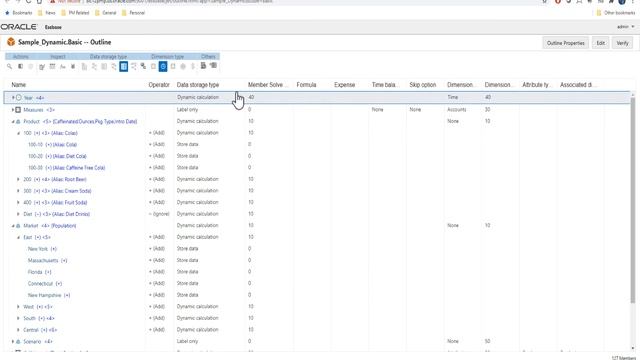Click the Data storage type group label
The width and height of the screenshot is (640, 360).
pyautogui.click(x=108, y=56)
